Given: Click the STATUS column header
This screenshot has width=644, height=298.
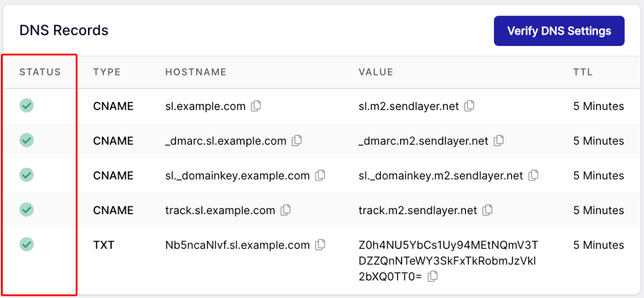Looking at the screenshot, I should [40, 72].
